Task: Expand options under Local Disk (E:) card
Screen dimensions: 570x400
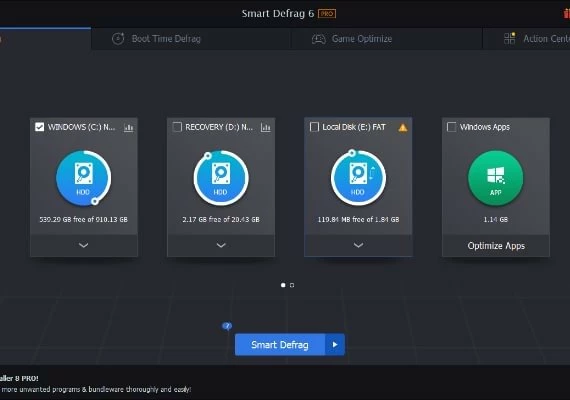Action: (358, 245)
